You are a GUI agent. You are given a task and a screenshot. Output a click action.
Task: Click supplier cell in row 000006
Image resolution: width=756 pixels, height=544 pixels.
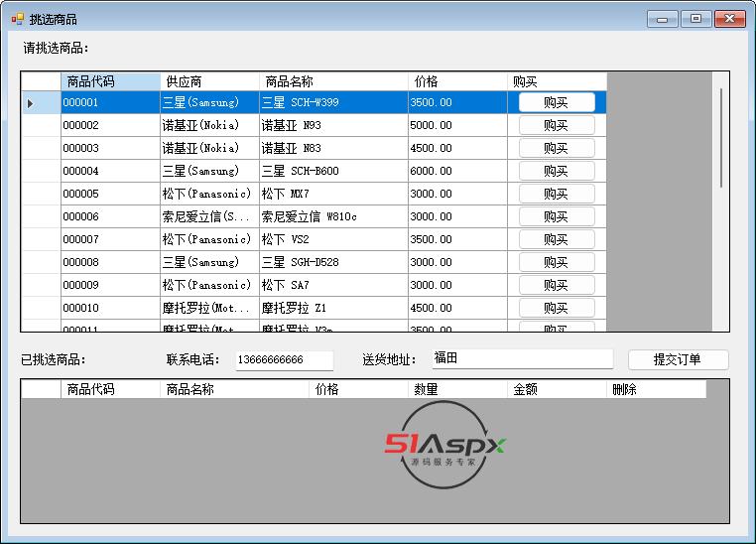click(209, 216)
